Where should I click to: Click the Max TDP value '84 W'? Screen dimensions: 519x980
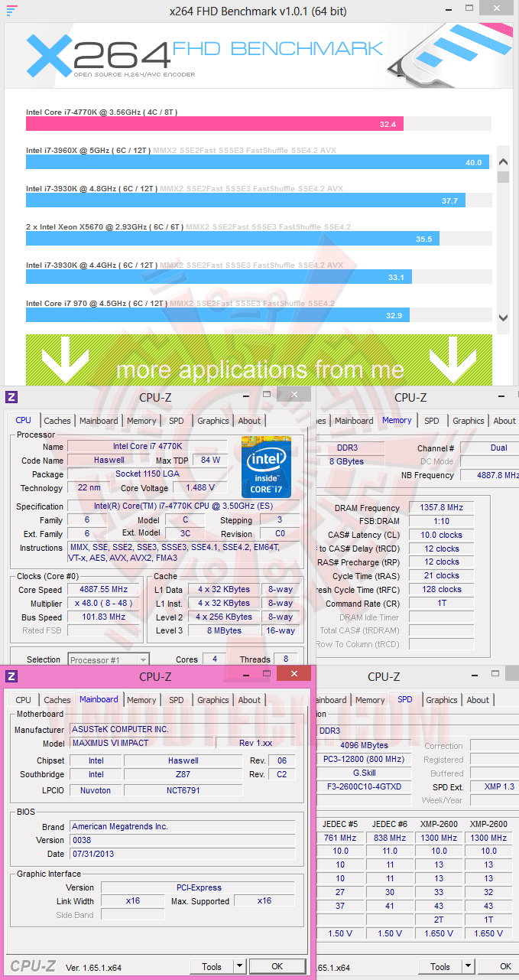coord(210,461)
